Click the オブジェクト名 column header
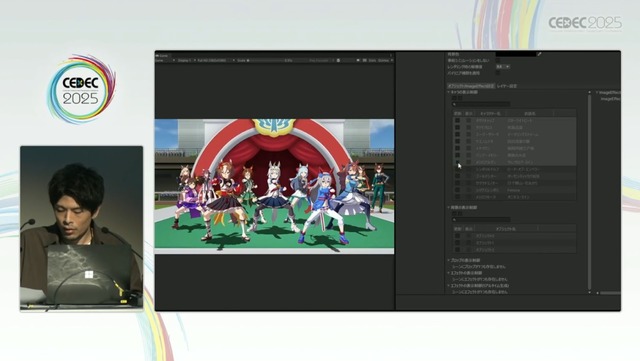Image resolution: width=640 pixels, height=361 pixels. [506, 229]
